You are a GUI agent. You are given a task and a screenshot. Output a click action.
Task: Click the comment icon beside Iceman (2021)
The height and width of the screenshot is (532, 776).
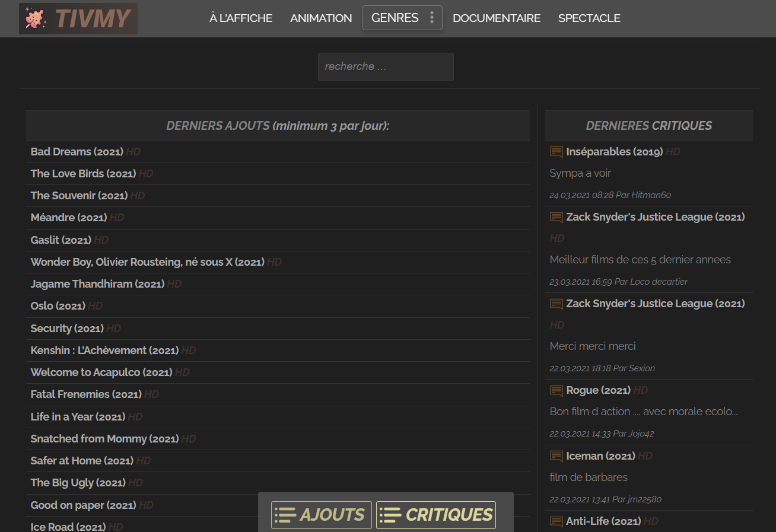pos(556,456)
